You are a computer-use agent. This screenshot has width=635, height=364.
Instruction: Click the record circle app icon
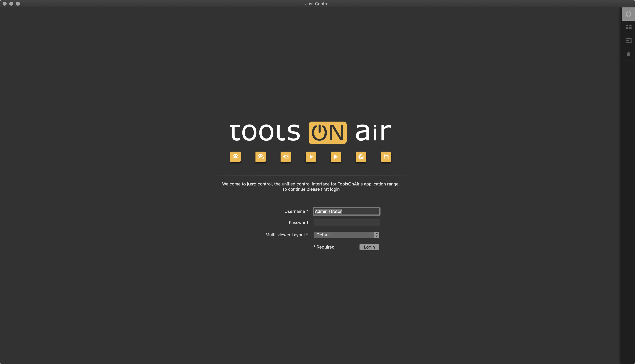[x=235, y=157]
